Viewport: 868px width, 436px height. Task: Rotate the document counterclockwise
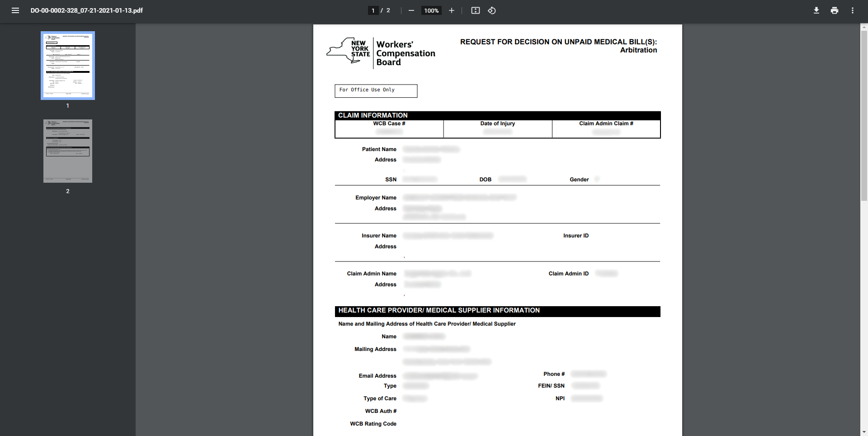click(492, 10)
